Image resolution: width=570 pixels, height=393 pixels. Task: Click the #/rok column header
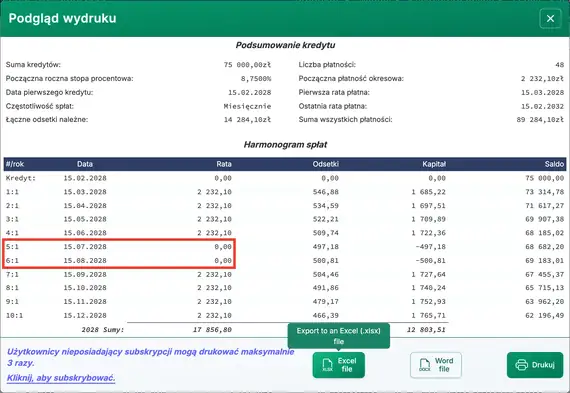(x=15, y=164)
